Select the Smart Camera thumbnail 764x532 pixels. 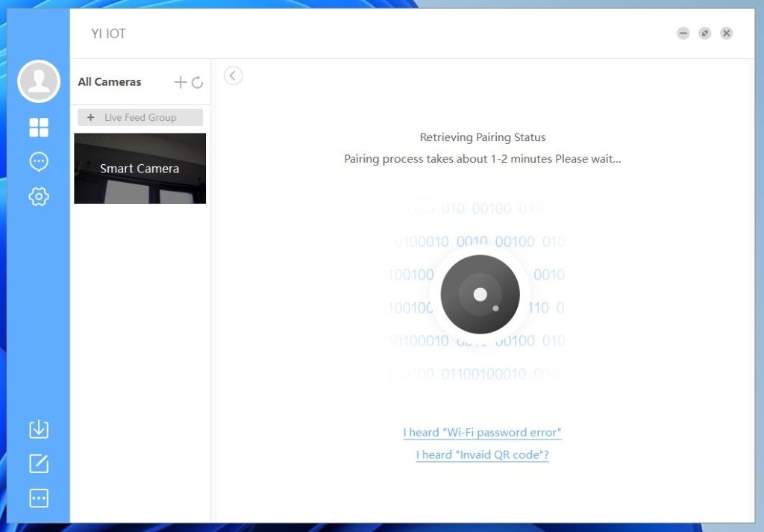(140, 169)
